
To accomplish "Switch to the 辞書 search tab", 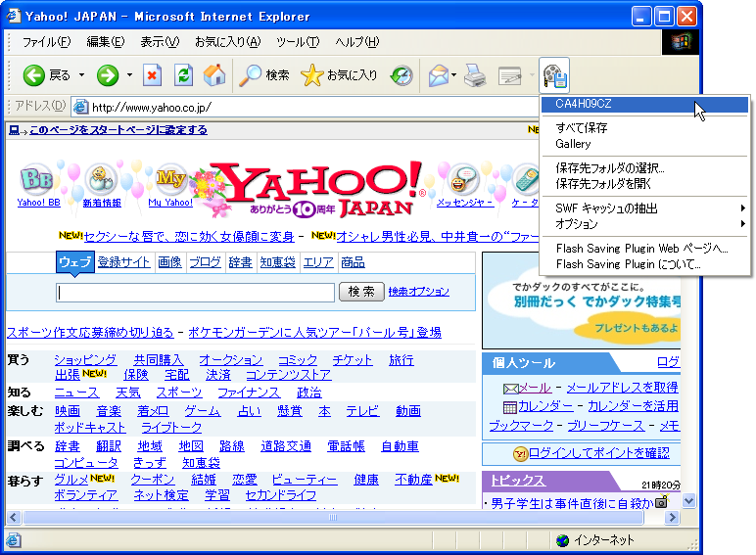I will (240, 262).
